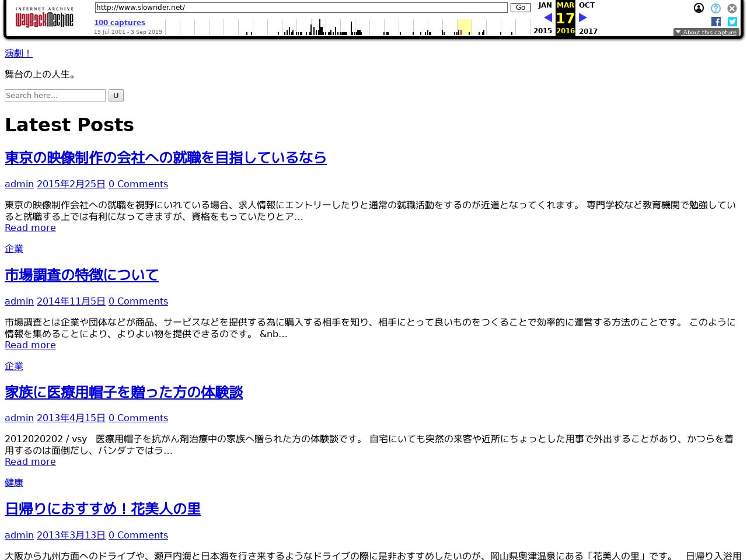
Task: Expand the About this capture panel
Action: click(706, 33)
